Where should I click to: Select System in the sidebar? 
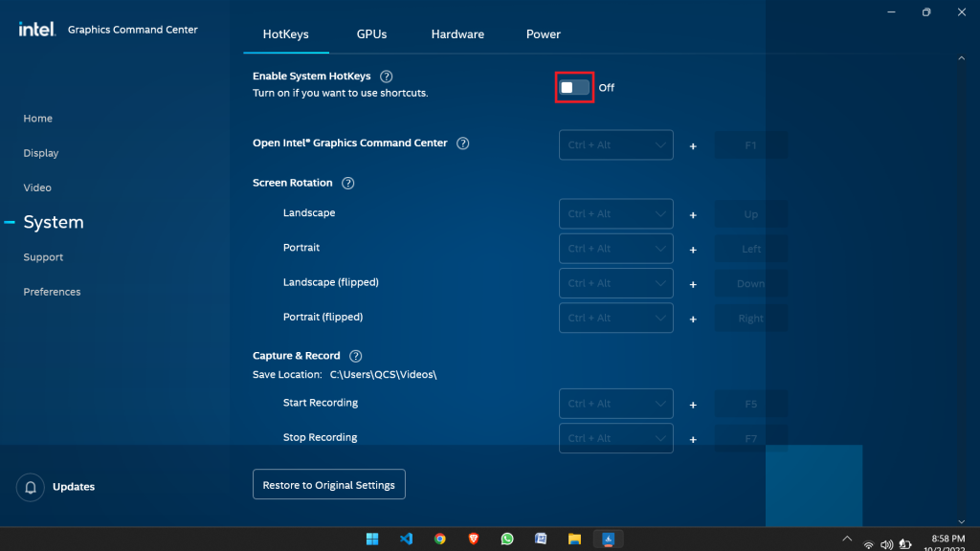pyautogui.click(x=54, y=222)
